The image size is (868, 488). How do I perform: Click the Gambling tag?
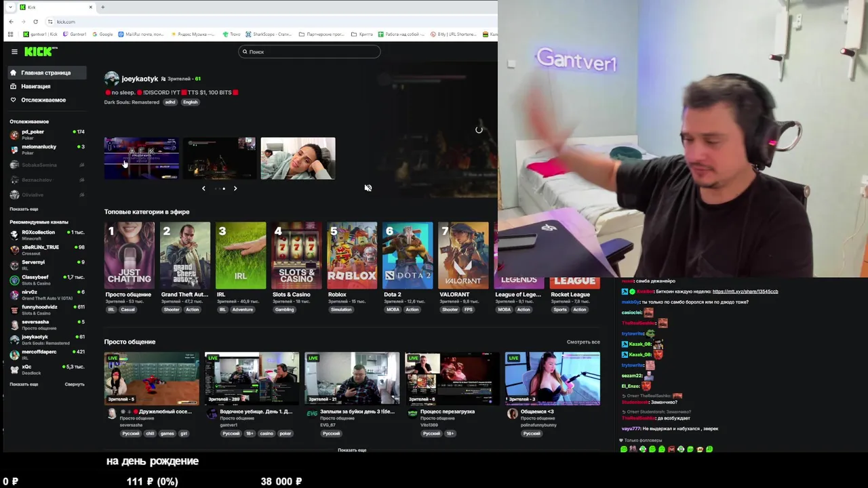click(x=284, y=310)
